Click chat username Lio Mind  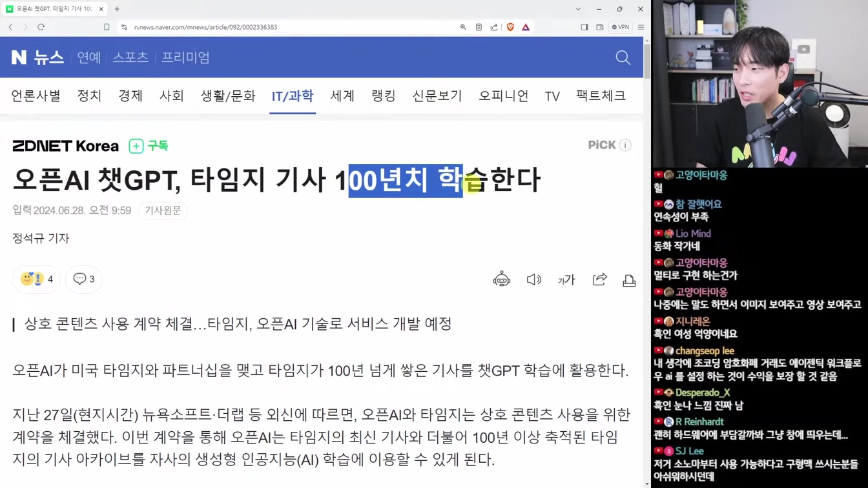click(693, 234)
